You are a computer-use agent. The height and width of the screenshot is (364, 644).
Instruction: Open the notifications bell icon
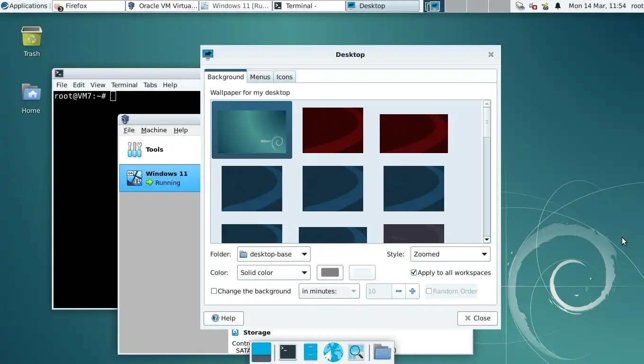558,6
